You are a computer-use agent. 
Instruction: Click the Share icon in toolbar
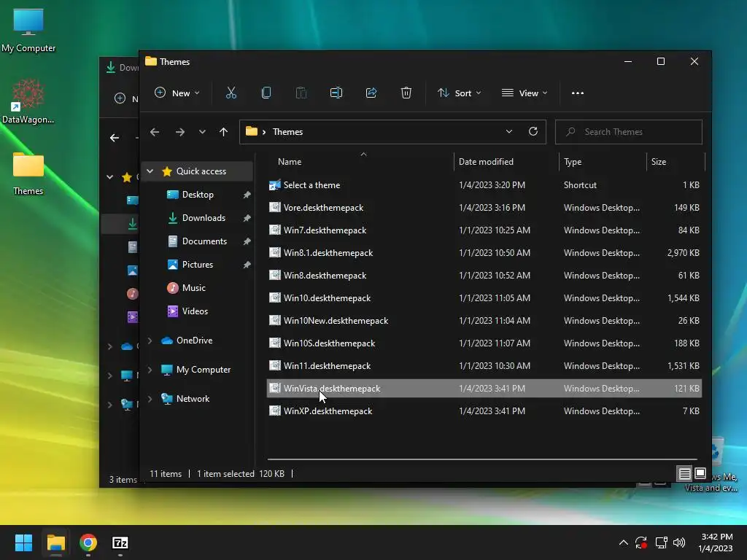371,93
